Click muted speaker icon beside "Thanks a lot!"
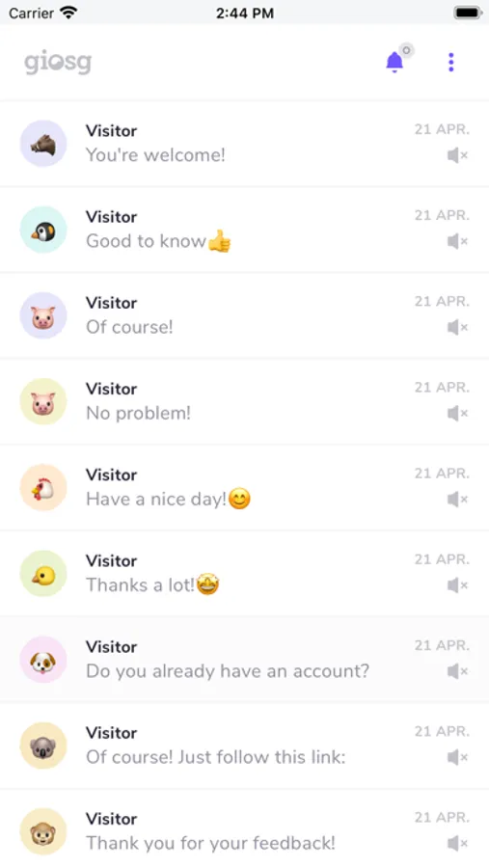 pos(457,585)
